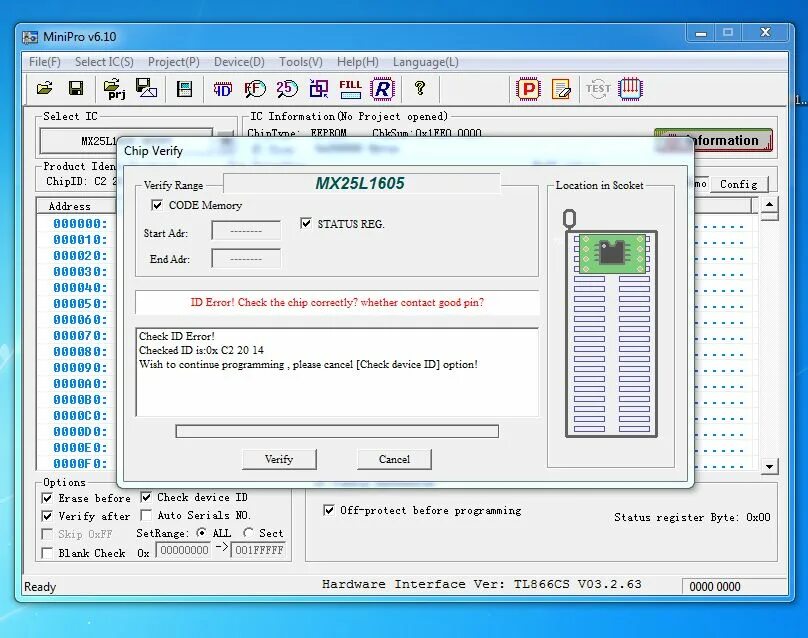Viewport: 808px width, 638px height.
Task: Click the 25 flash detect icon
Action: click(287, 89)
